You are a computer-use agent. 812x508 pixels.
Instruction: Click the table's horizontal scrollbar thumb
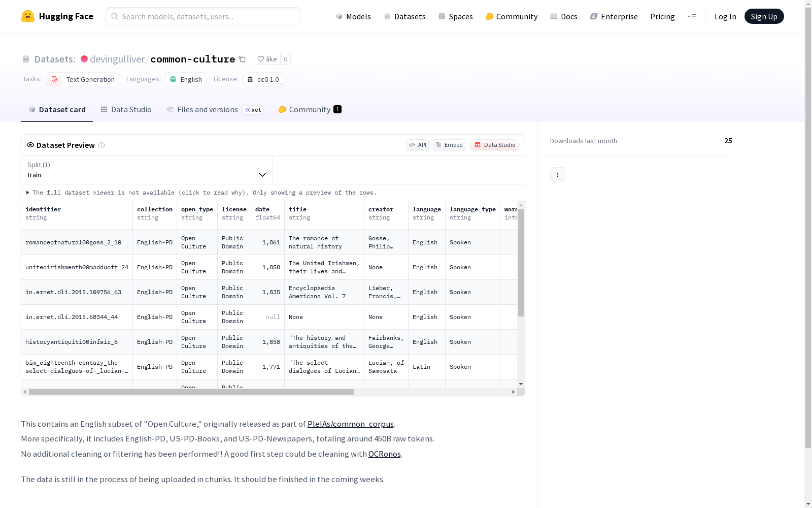pyautogui.click(x=191, y=392)
